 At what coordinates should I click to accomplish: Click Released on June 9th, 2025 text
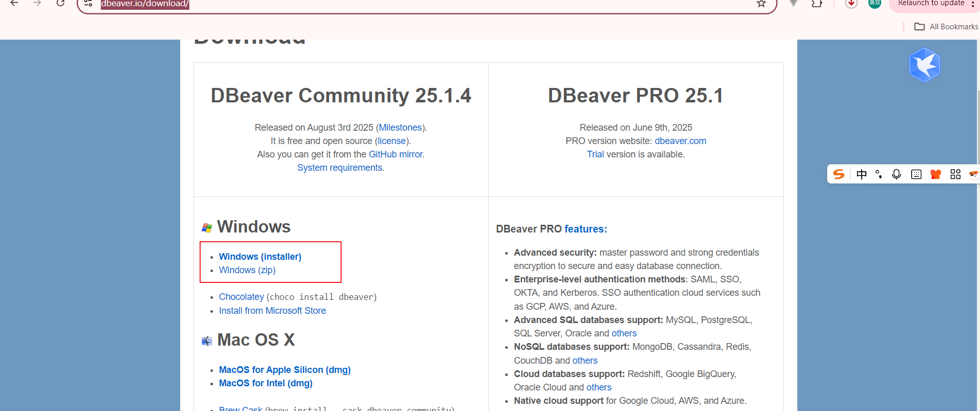636,128
